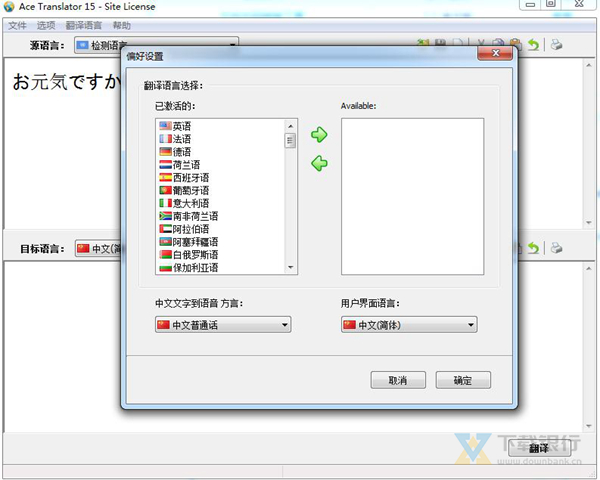600x480 pixels.
Task: Open the 用户界面语言 中文(简体) dropdown
Action: coord(409,325)
